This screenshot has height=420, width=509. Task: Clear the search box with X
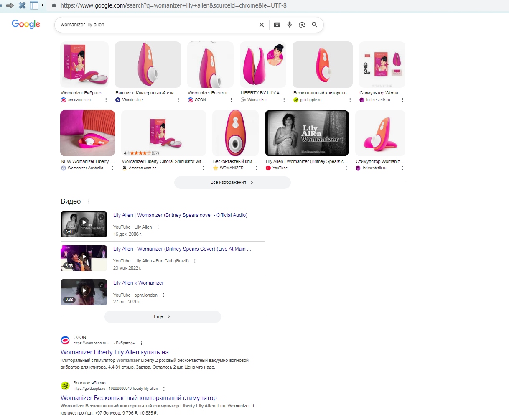pyautogui.click(x=262, y=25)
